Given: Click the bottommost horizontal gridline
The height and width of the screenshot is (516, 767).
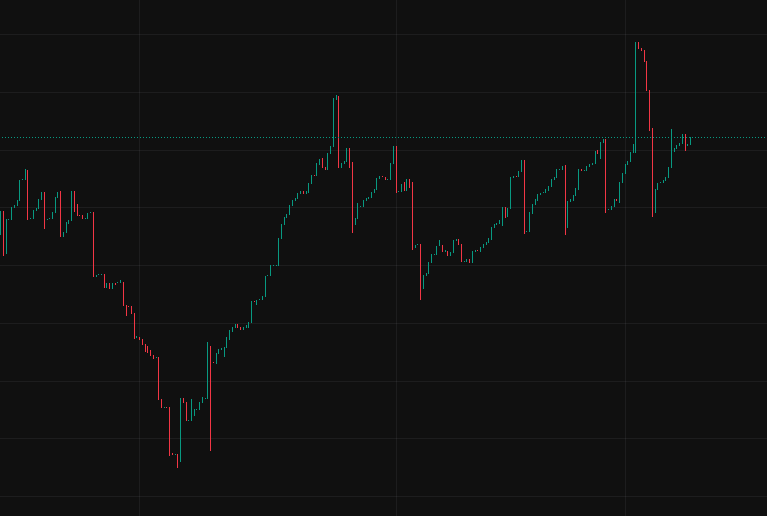Looking at the screenshot, I should click(384, 496).
